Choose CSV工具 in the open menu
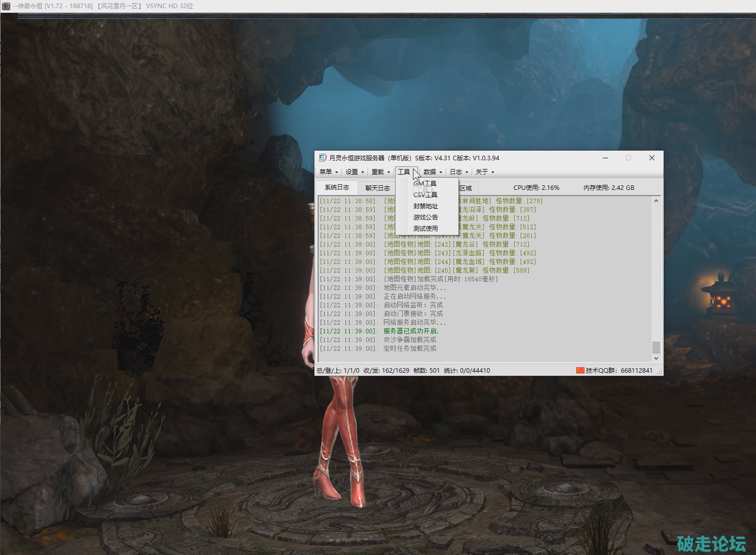 click(425, 195)
